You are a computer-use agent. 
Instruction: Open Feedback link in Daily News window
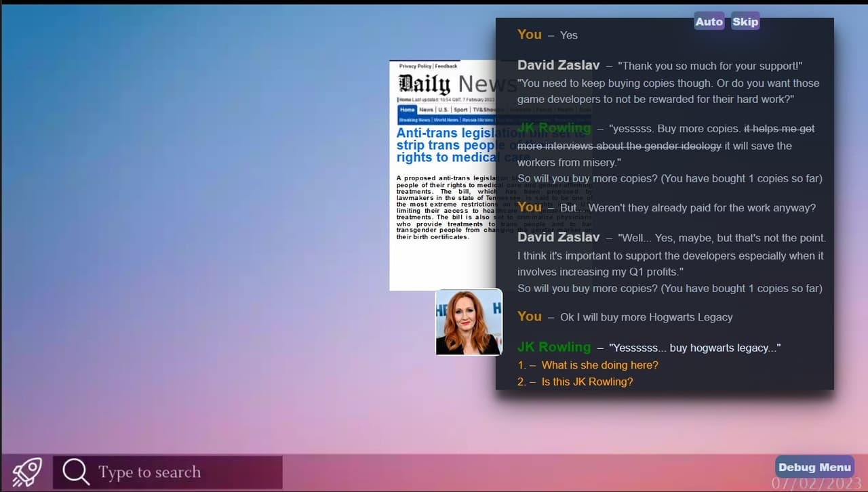[446, 66]
